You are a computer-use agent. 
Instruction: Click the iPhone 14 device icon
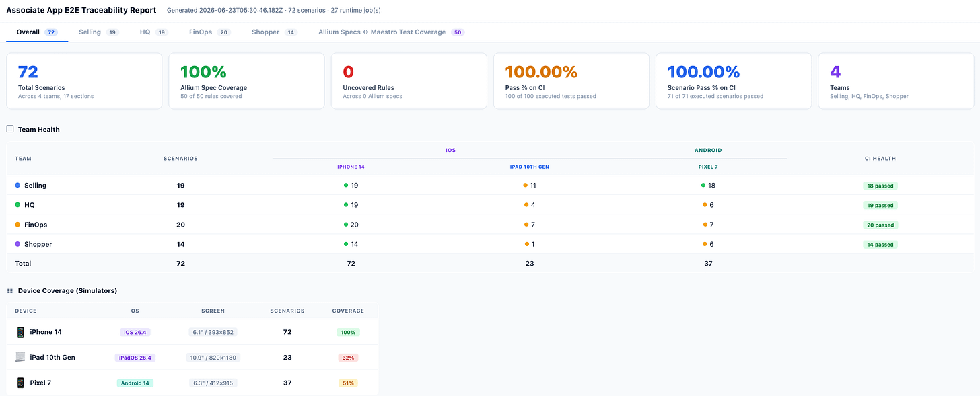(20, 332)
